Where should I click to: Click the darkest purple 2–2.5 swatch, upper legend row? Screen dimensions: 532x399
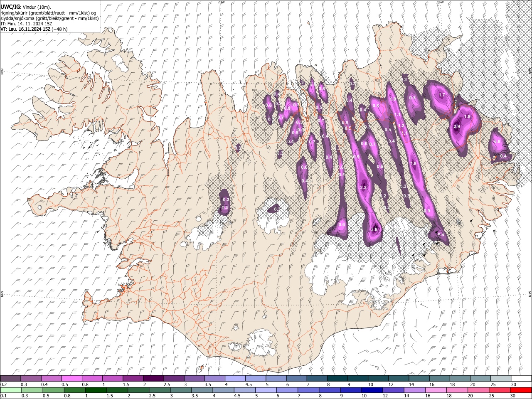coord(153,379)
